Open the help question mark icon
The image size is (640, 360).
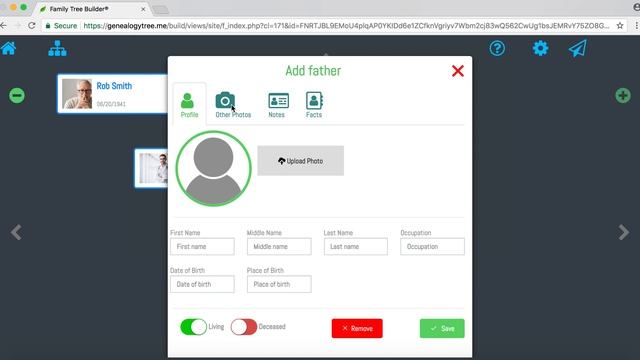pos(497,48)
